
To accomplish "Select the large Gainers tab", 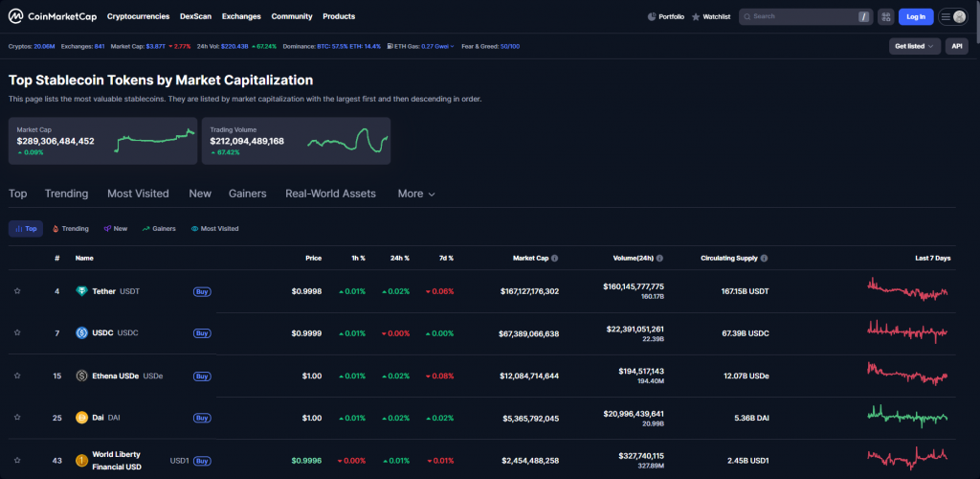I will tap(248, 194).
